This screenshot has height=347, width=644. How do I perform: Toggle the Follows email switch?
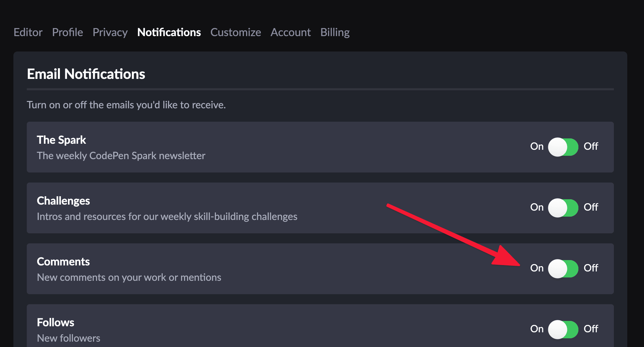point(563,330)
